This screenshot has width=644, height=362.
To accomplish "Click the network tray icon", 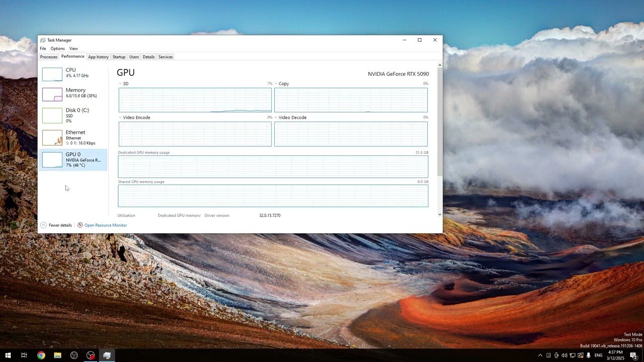I will tap(573, 355).
